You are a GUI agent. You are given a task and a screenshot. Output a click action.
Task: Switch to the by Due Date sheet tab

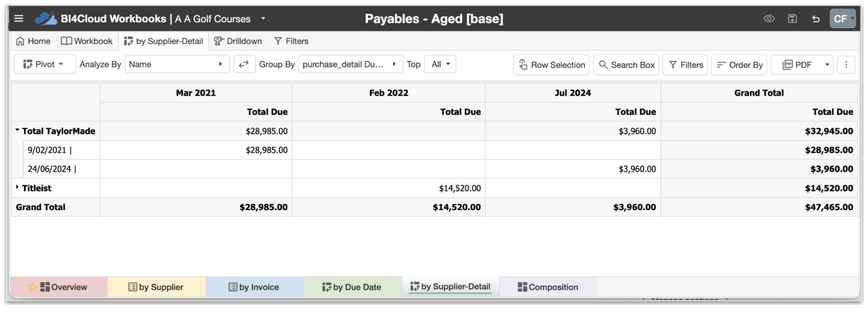352,287
